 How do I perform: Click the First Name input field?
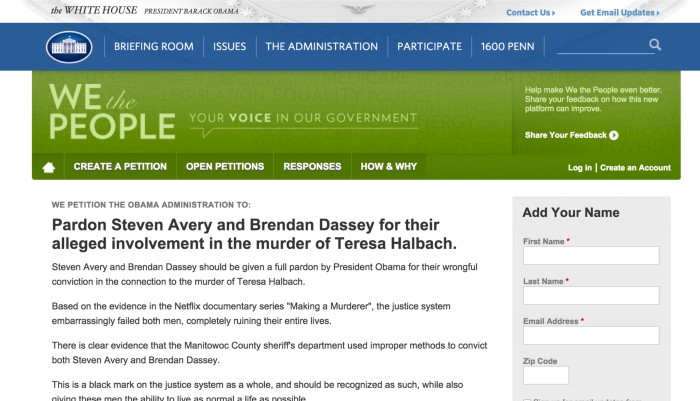point(591,256)
